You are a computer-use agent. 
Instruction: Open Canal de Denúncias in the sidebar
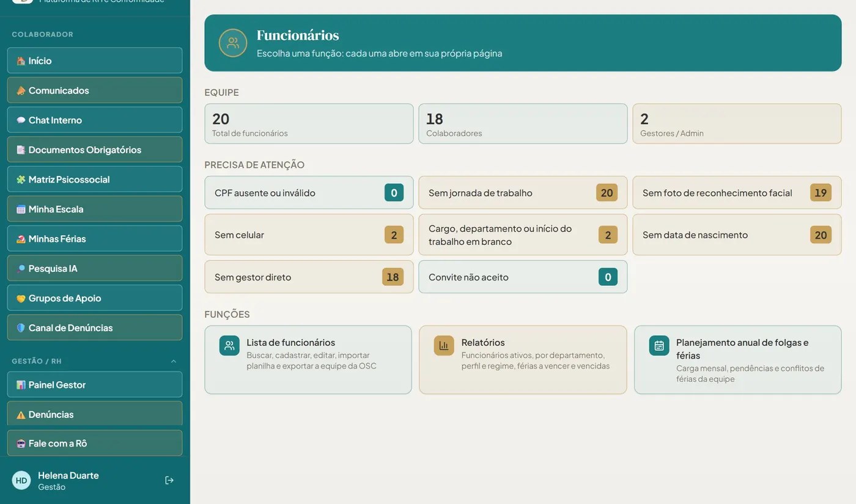(95, 328)
